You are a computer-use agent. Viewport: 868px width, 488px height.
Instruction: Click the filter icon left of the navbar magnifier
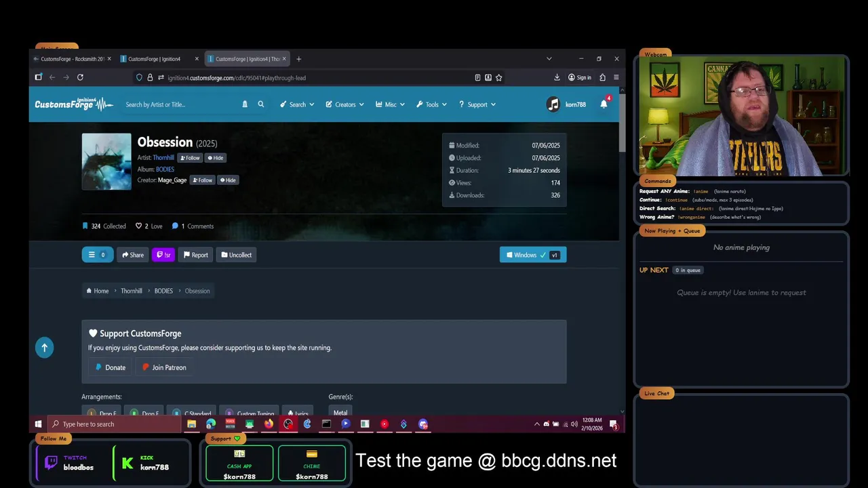click(x=245, y=104)
